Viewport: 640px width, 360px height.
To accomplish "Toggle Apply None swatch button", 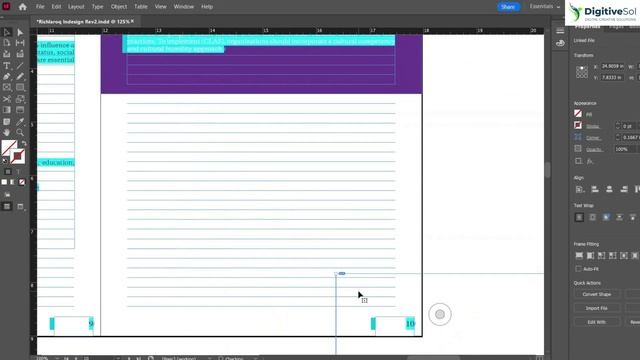I will (22, 182).
